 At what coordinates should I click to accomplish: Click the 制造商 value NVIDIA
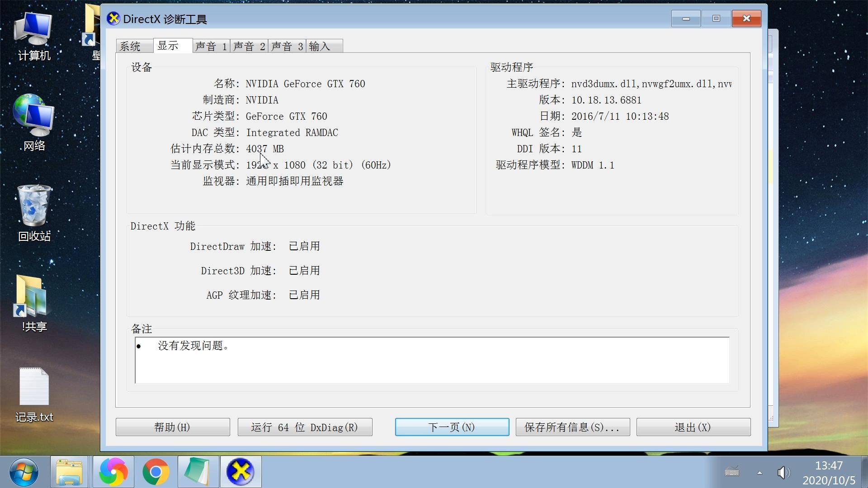pyautogui.click(x=262, y=100)
